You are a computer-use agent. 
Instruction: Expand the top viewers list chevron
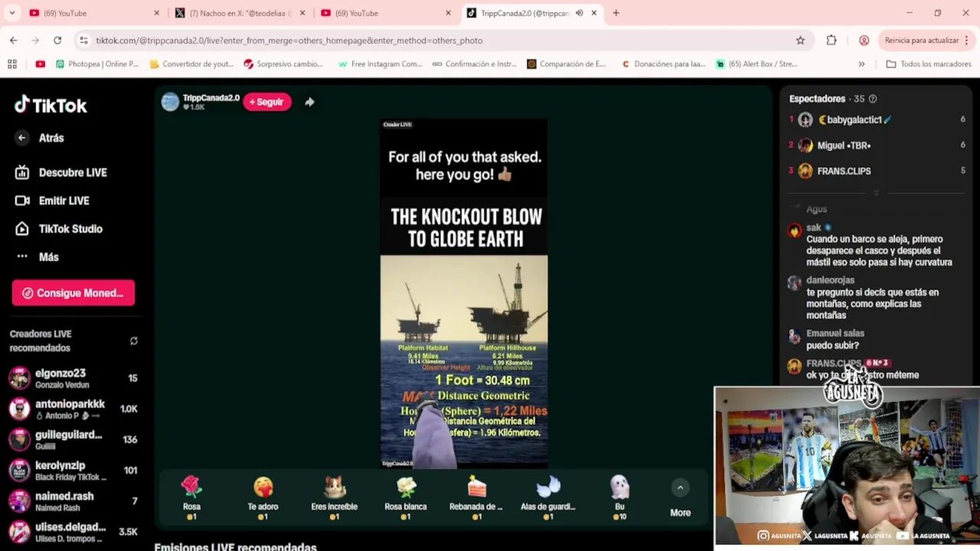(876, 192)
